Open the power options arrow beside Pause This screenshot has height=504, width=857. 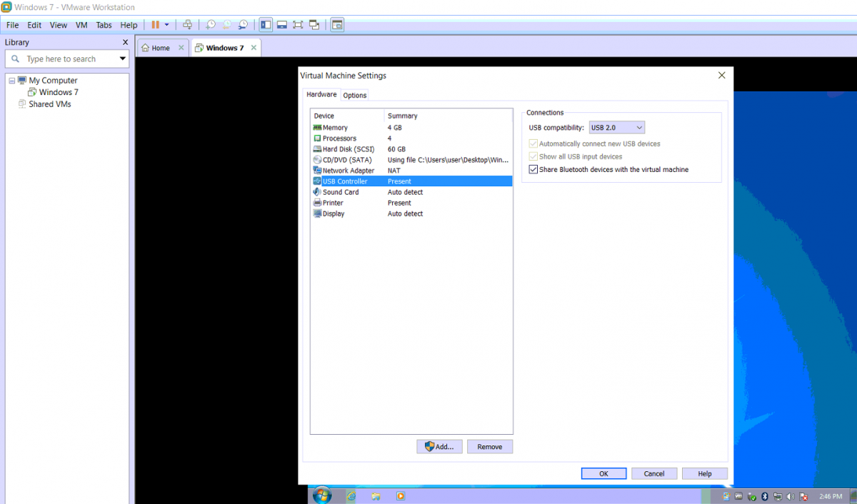point(167,25)
